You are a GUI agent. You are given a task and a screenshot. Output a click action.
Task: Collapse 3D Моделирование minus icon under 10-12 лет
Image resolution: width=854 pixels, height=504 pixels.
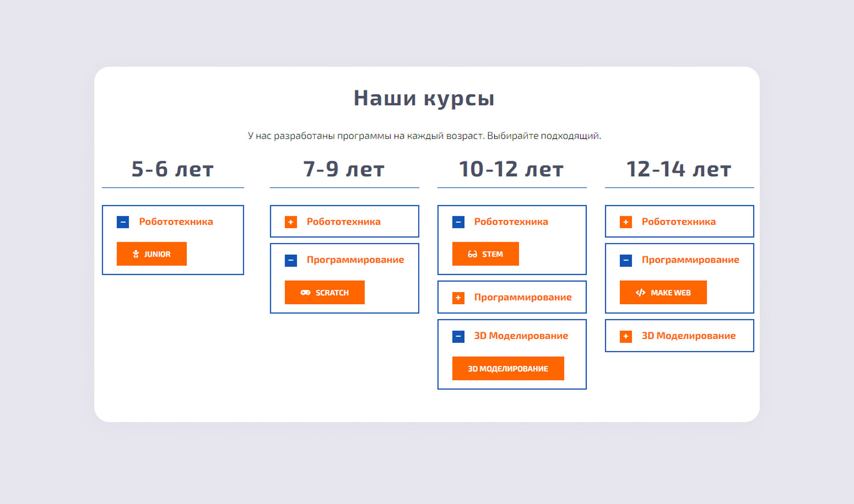(x=458, y=336)
